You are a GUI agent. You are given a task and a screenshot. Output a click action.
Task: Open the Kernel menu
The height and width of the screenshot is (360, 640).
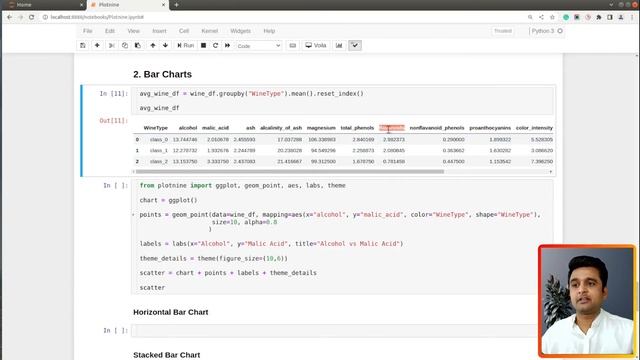pyautogui.click(x=210, y=31)
